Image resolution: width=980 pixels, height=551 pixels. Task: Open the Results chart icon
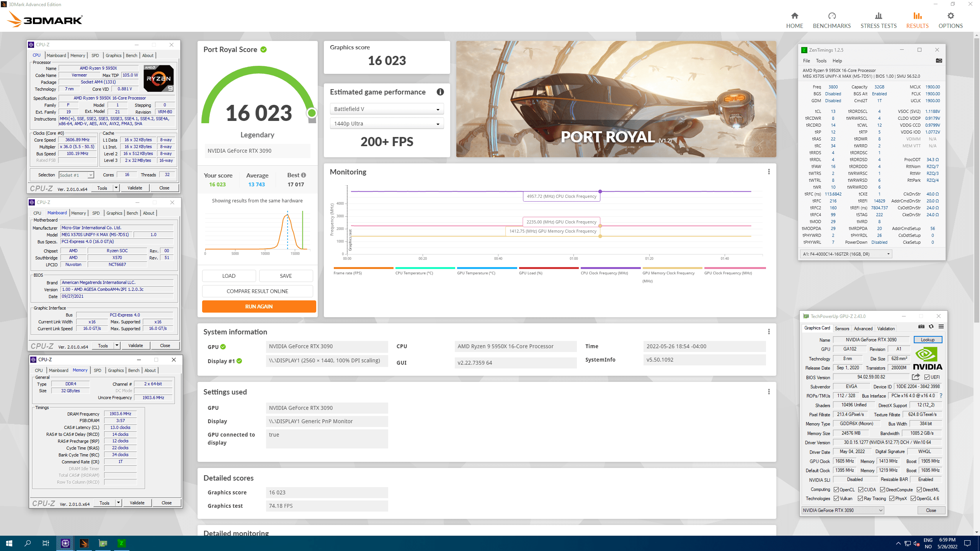[x=917, y=16]
